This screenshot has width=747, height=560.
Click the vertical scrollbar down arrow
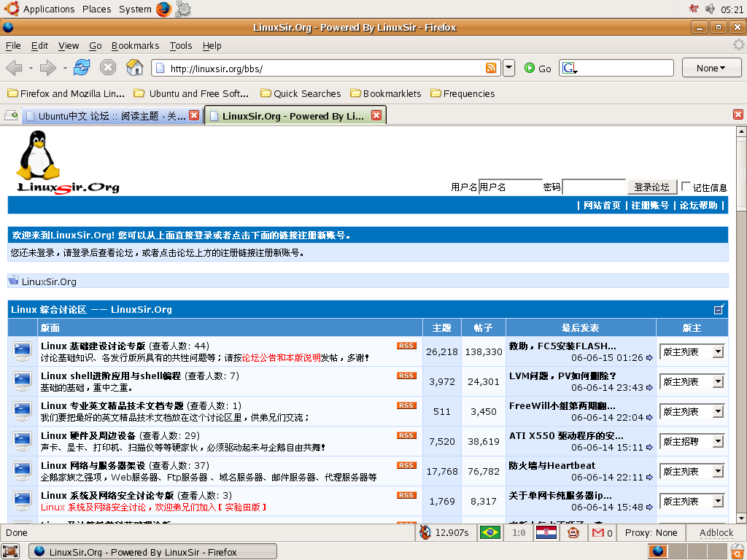[741, 518]
